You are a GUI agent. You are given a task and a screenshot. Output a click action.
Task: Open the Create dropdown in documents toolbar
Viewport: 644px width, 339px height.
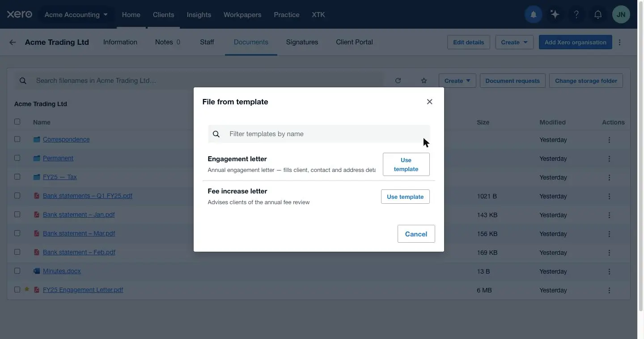coord(457,81)
